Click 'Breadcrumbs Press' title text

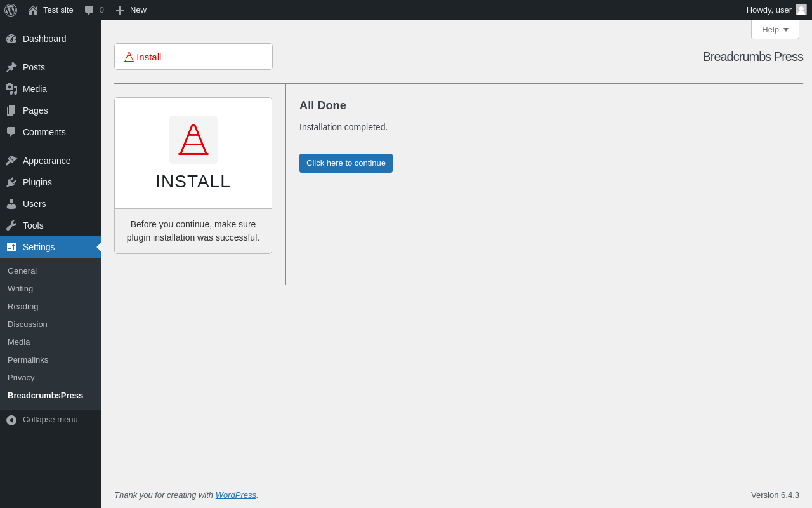tap(752, 57)
